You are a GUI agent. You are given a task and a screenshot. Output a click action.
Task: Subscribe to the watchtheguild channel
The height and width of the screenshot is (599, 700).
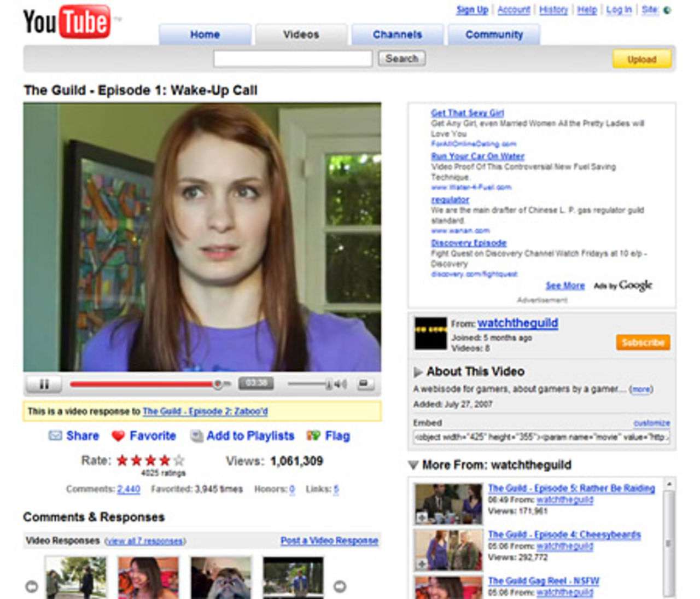643,342
